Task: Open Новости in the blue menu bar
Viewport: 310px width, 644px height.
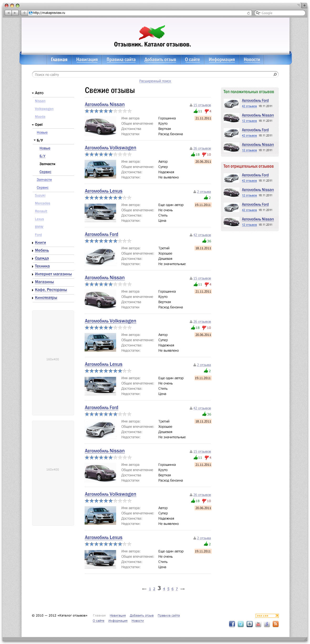Action: pos(252,60)
